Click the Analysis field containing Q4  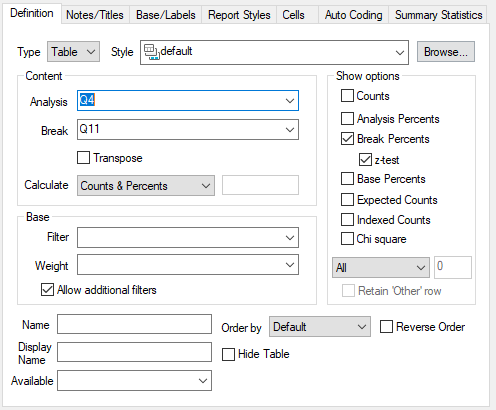pos(188,100)
